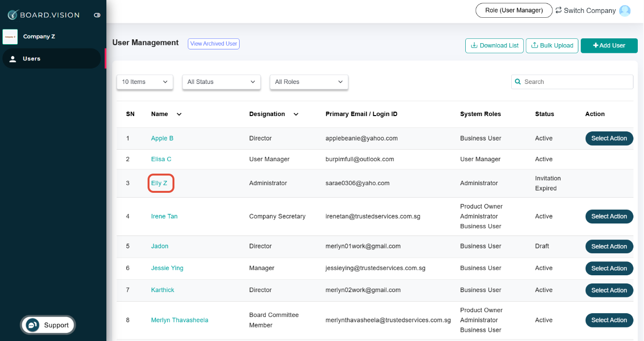Click the Company Z name in sidebar
The image size is (644, 341).
39,36
